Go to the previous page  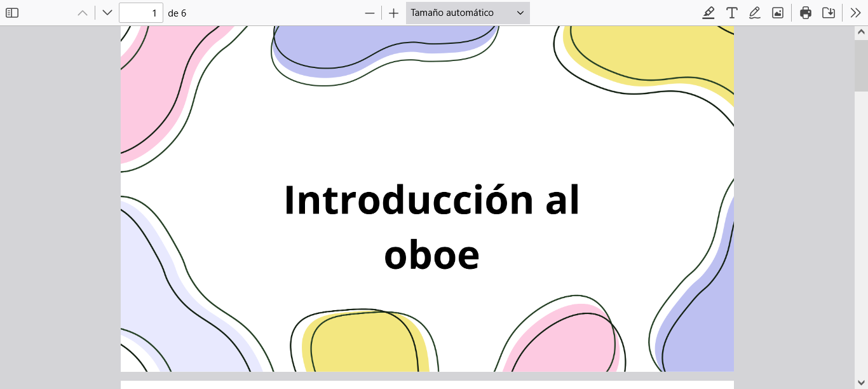click(83, 13)
